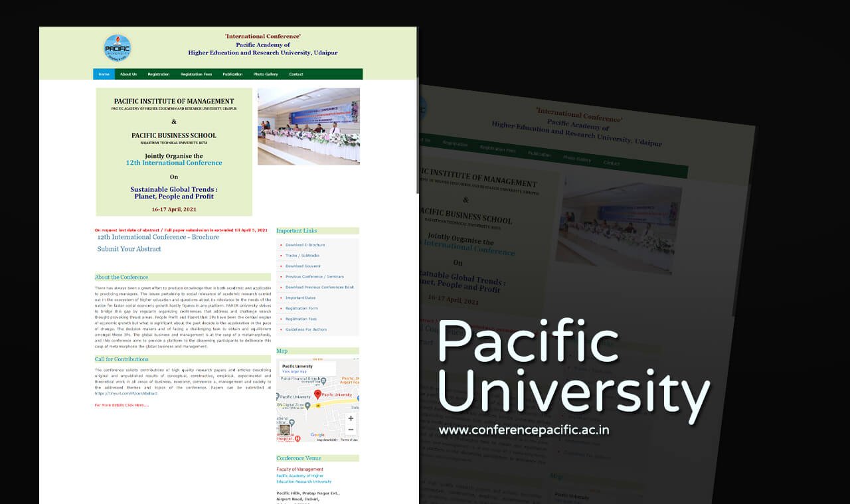Click Faculty of Management venue text
The height and width of the screenshot is (504, 850).
point(300,469)
